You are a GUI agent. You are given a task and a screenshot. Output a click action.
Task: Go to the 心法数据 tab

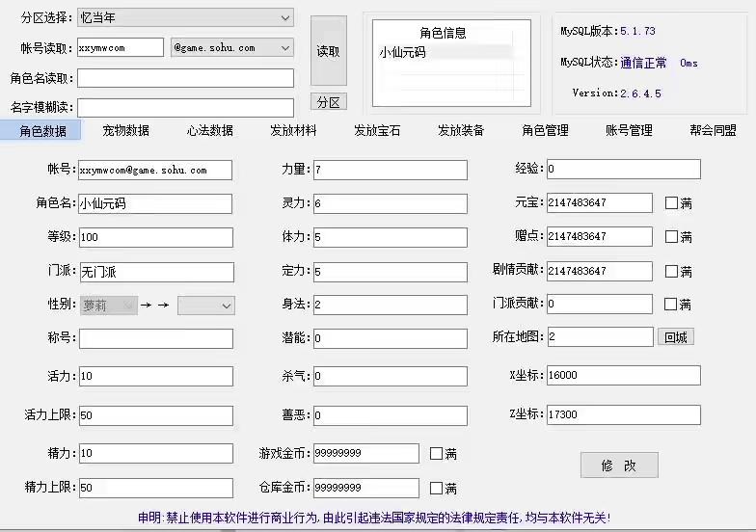[x=209, y=131]
